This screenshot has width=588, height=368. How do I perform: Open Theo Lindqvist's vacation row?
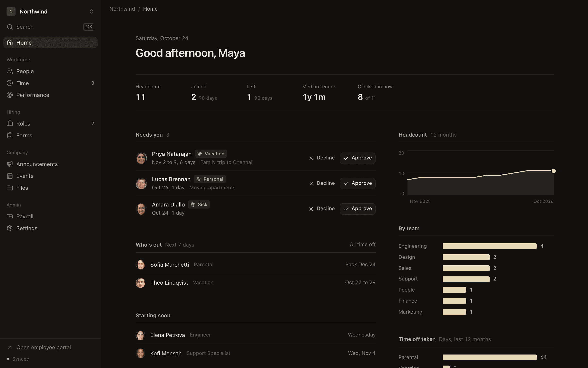point(255,283)
